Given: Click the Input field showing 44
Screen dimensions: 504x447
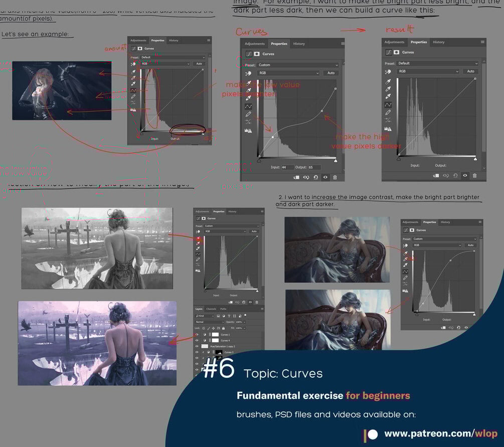Looking at the screenshot, I should 287,167.
